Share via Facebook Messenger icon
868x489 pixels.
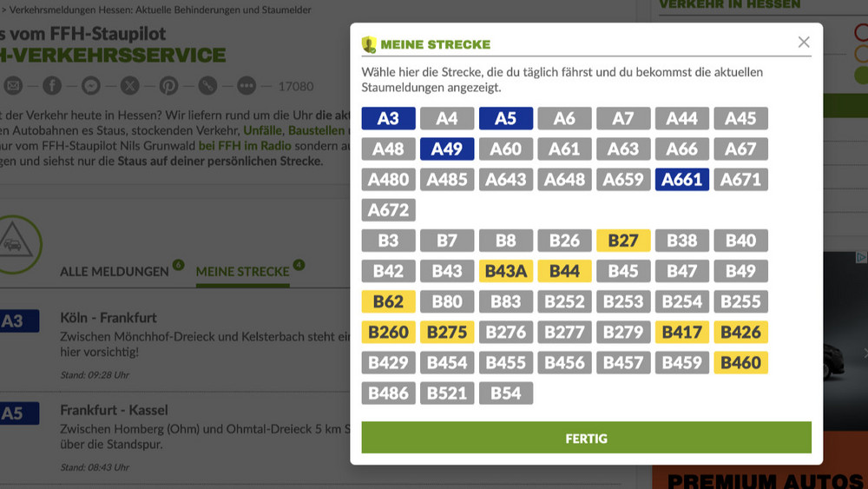91,85
